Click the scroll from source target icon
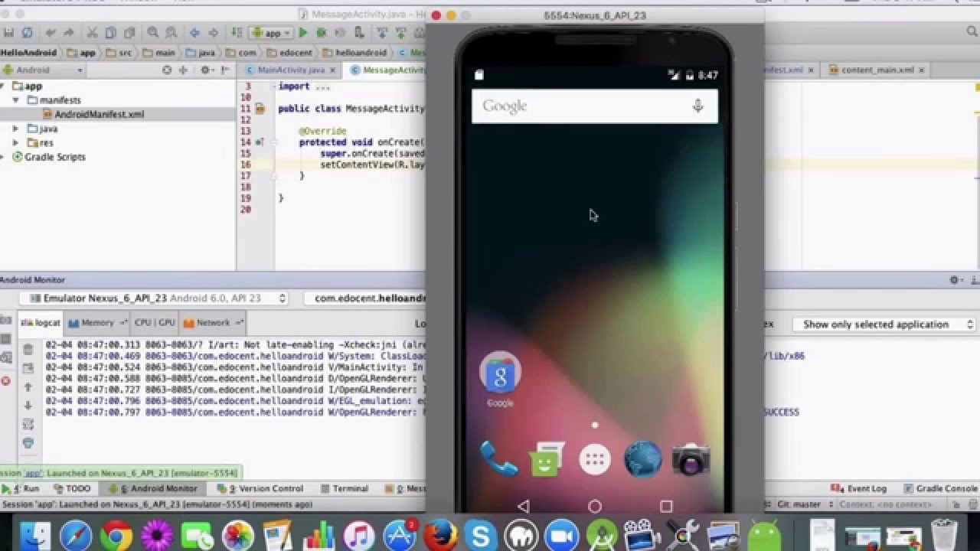 167,70
